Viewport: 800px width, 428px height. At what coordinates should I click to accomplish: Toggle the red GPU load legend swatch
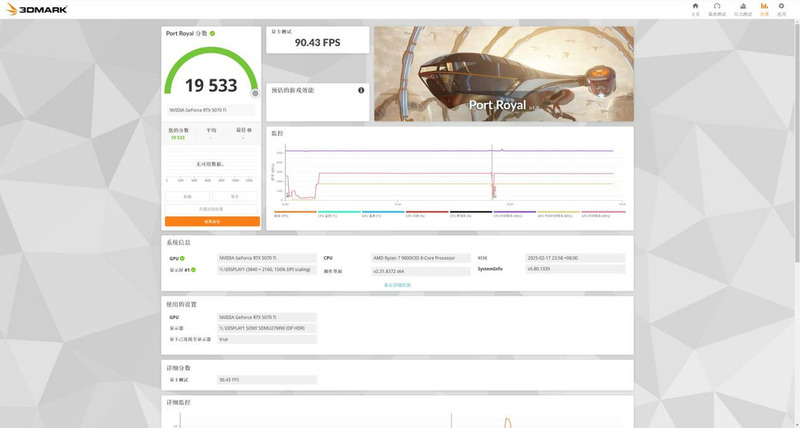427,212
